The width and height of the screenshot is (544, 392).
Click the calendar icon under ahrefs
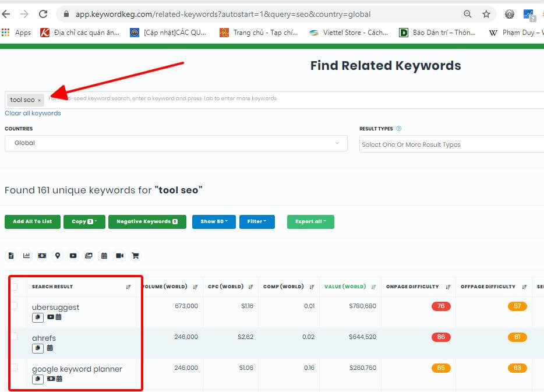tap(50, 348)
